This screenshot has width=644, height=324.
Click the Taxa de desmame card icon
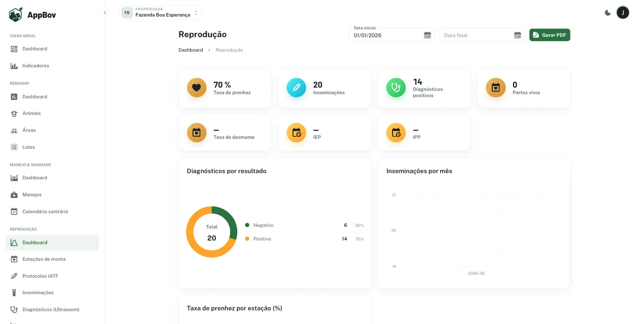tap(197, 133)
